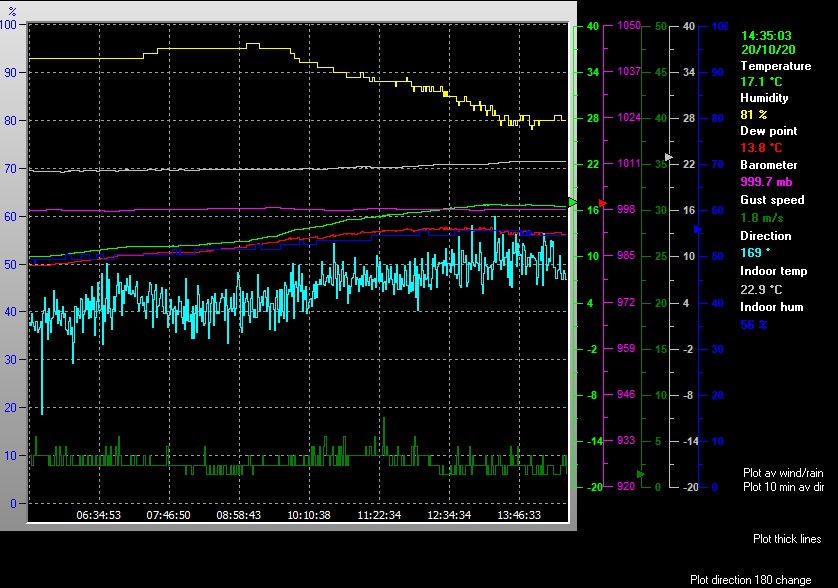The image size is (838, 588).
Task: Click the 13.8 °C dew point value
Action: 761,148
